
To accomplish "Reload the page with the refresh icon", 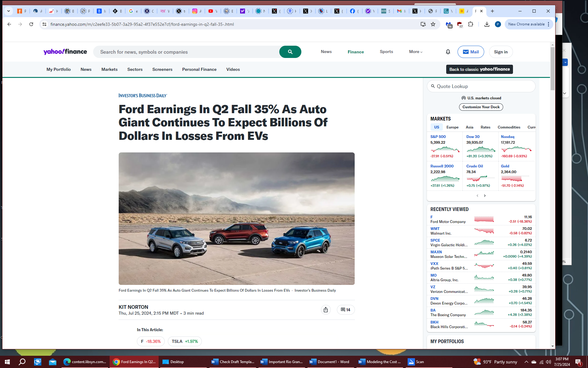I will 31,24.
